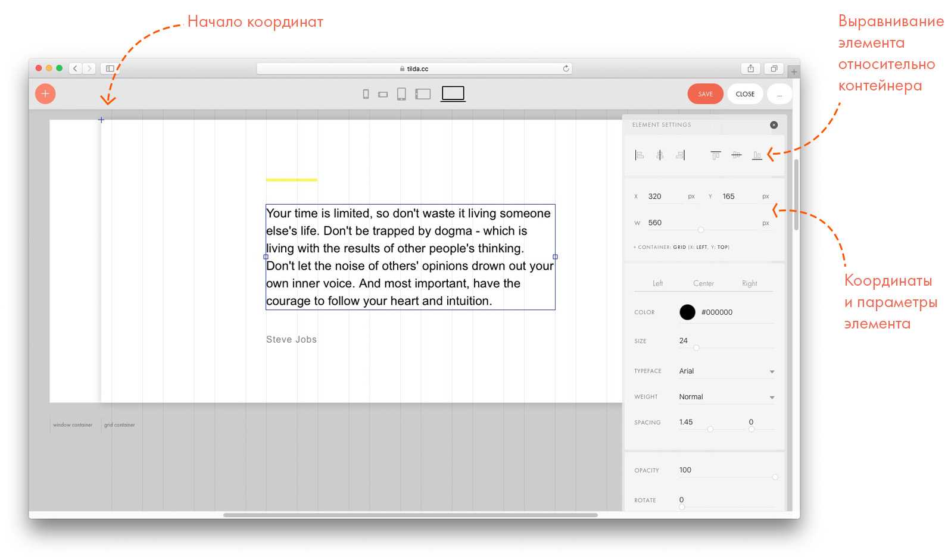Set text alignment to Left
Image resolution: width=945 pixels, height=560 pixels.
(657, 283)
